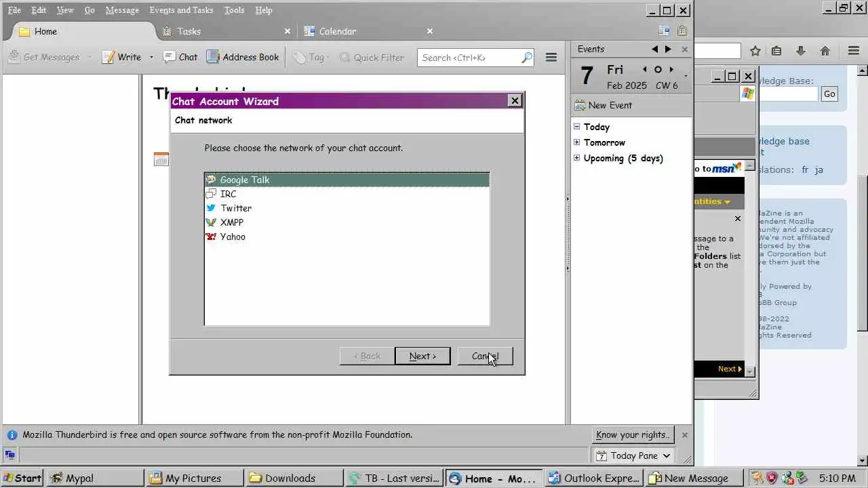
Task: Open the Message menu
Action: point(122,10)
